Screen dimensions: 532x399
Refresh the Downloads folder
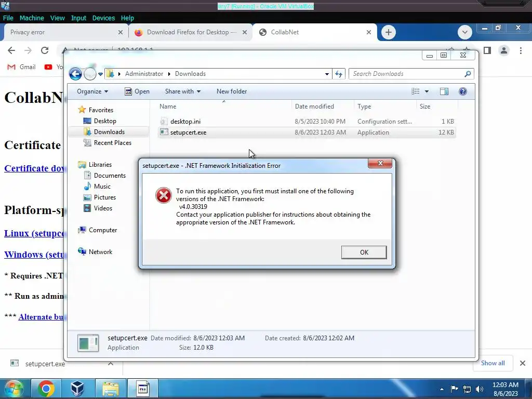pos(339,74)
